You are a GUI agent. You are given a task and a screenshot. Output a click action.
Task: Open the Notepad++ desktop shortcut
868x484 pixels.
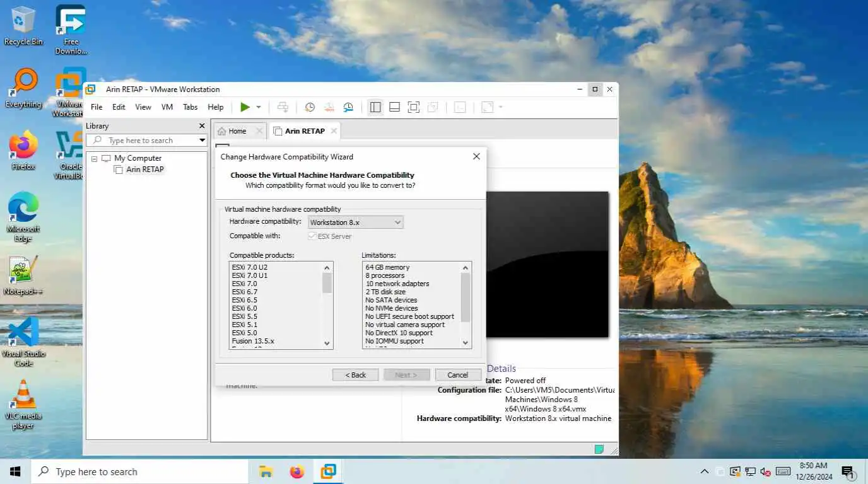(23, 276)
